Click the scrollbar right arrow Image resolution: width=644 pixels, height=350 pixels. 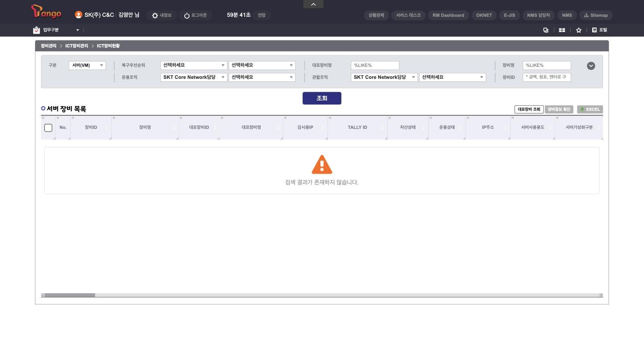click(601, 295)
